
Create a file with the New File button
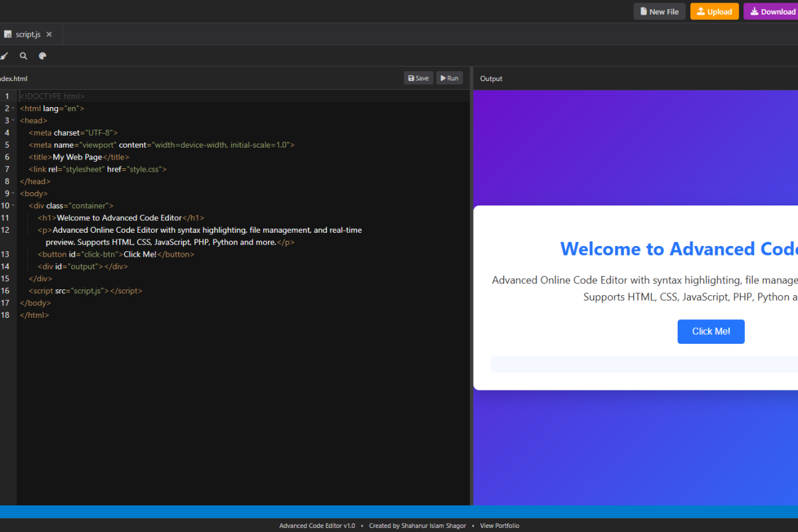click(659, 11)
